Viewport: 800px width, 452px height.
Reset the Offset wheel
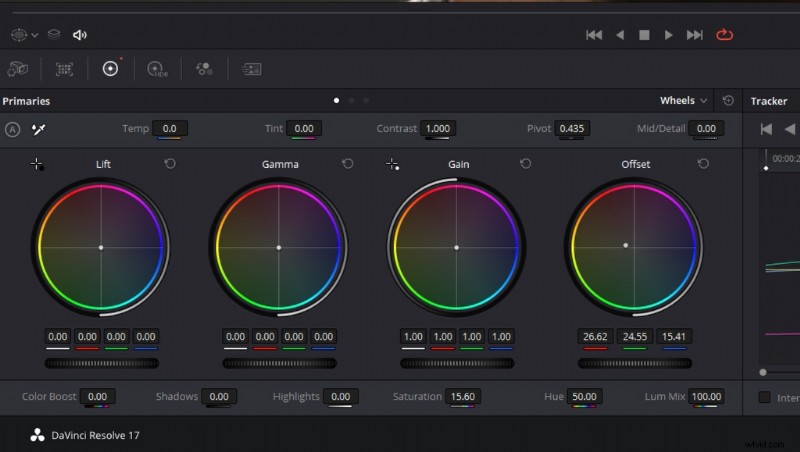(703, 164)
